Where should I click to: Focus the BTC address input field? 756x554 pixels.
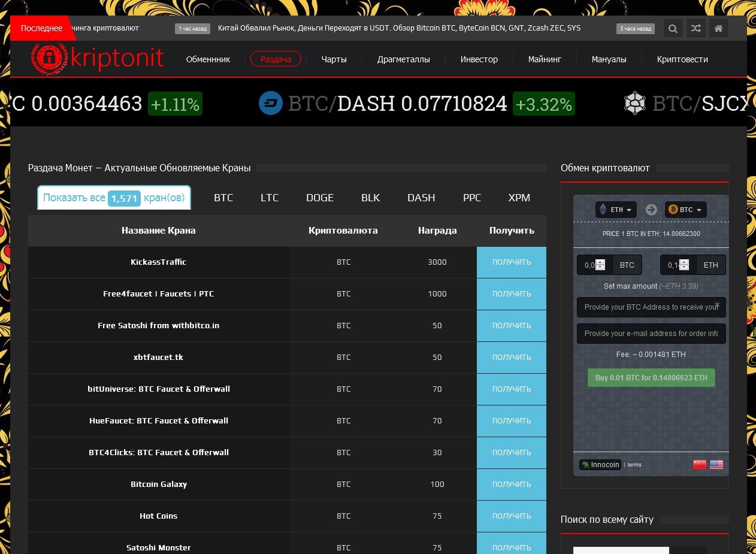651,307
